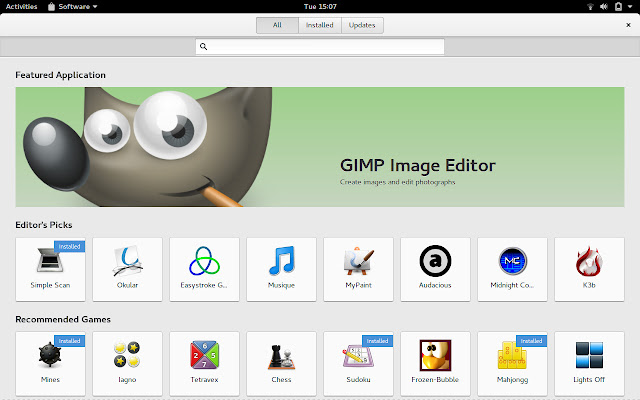The height and width of the screenshot is (400, 640).
Task: Open the Mahjongg tiles icon
Action: click(x=512, y=355)
